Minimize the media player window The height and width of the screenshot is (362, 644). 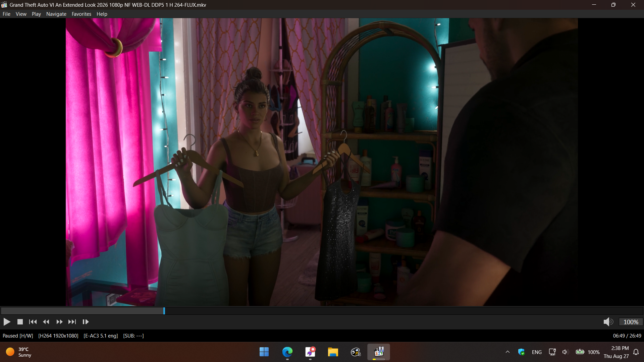[x=594, y=5]
